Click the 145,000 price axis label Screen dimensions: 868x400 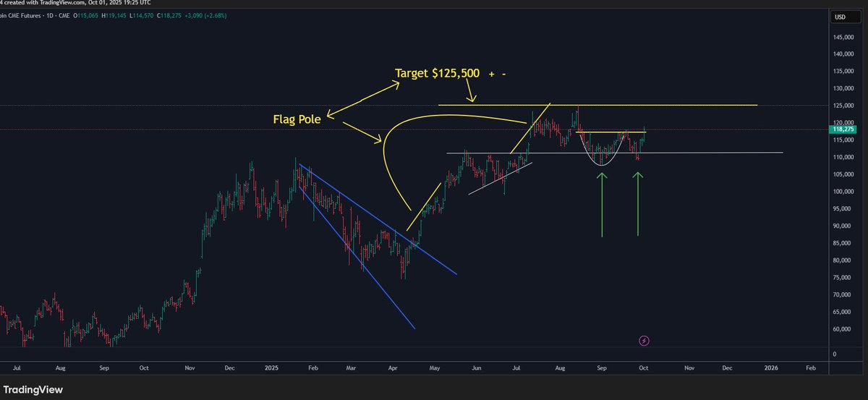click(844, 37)
